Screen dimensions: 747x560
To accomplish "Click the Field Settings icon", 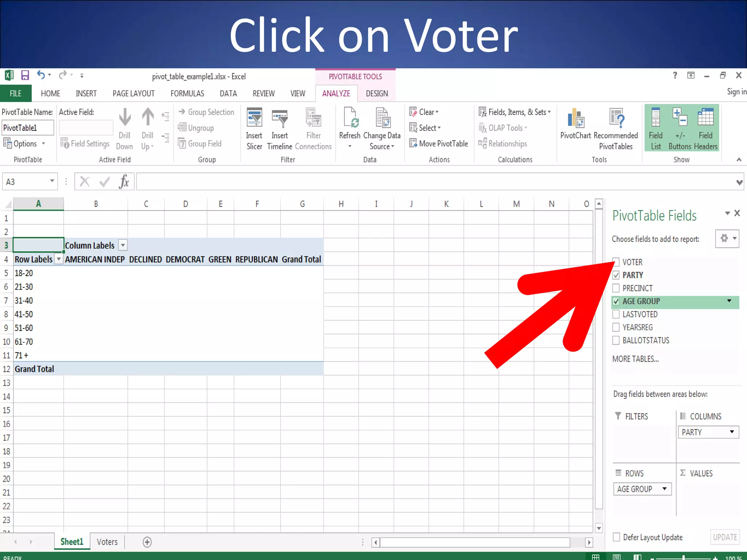I will pos(65,143).
